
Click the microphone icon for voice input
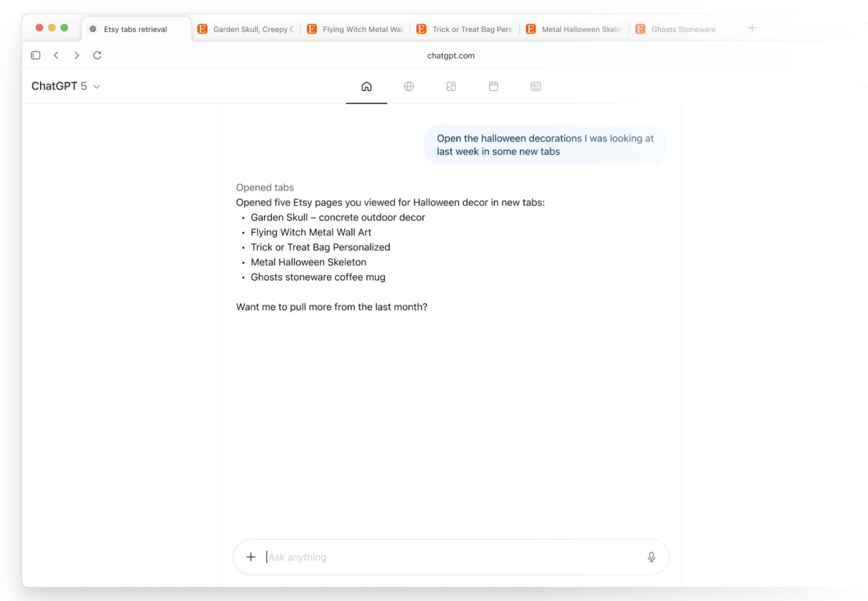click(650, 556)
